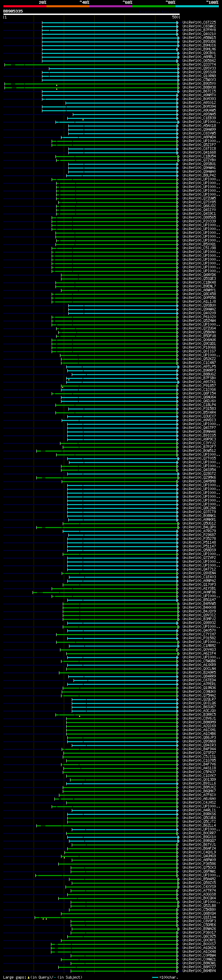
Task: Select label UniRef100_A9VDI3
Action: (x=199, y=420)
